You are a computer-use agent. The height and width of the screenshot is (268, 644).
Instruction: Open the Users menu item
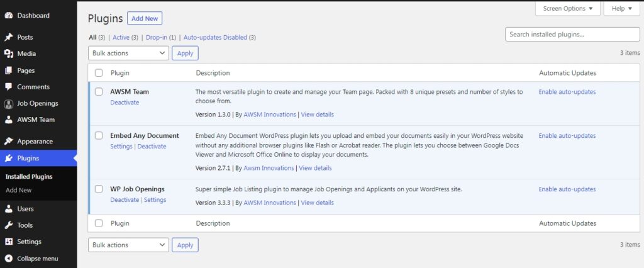point(25,209)
